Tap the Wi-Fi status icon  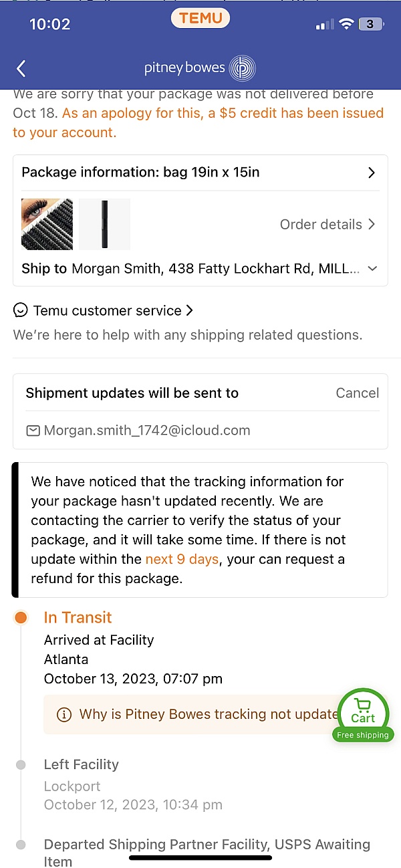click(346, 25)
